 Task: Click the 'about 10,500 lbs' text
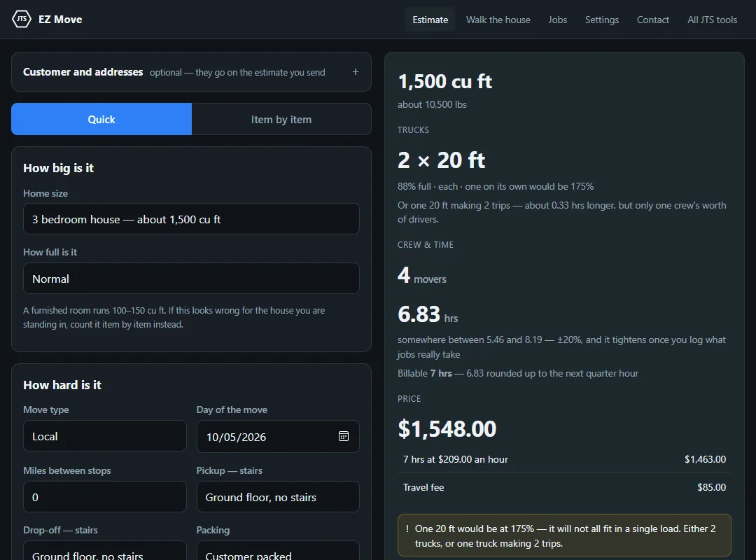click(x=432, y=105)
